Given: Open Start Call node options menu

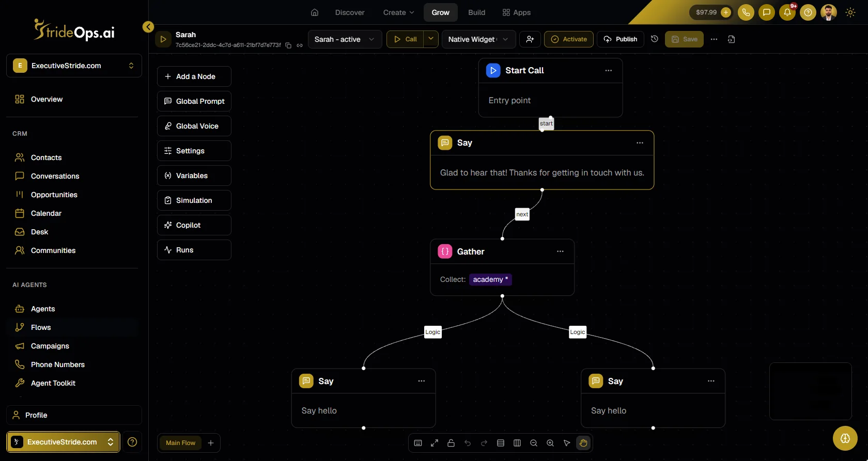Looking at the screenshot, I should pyautogui.click(x=609, y=71).
